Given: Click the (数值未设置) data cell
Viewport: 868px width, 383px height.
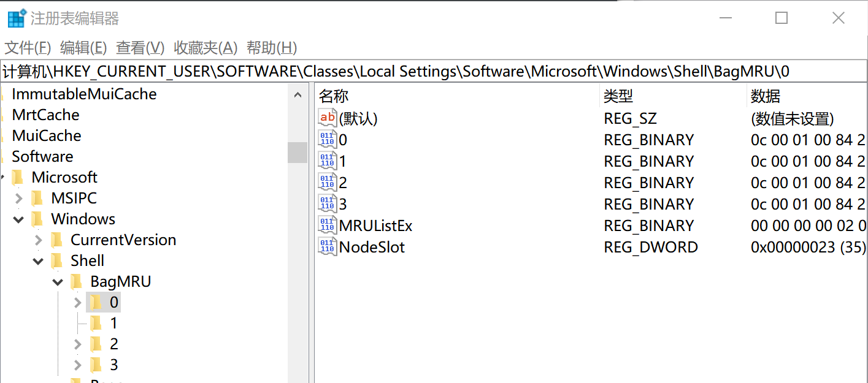Looking at the screenshot, I should (792, 118).
